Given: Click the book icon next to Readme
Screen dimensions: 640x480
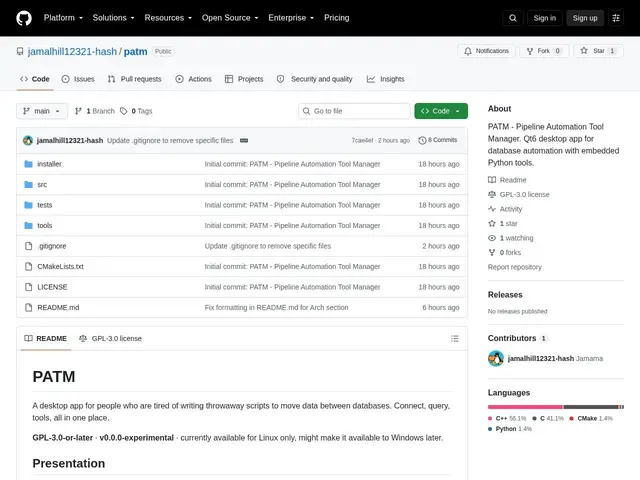Looking at the screenshot, I should (492, 180).
